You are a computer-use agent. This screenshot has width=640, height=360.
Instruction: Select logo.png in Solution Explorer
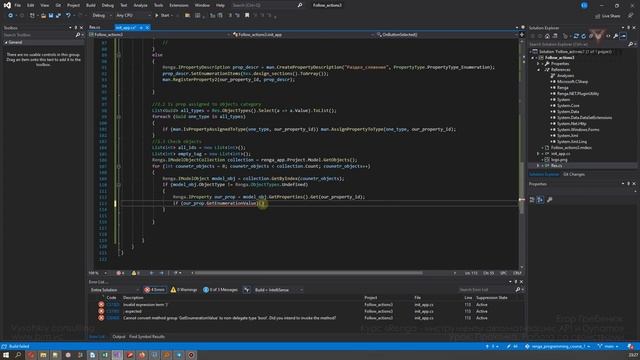[559, 160]
